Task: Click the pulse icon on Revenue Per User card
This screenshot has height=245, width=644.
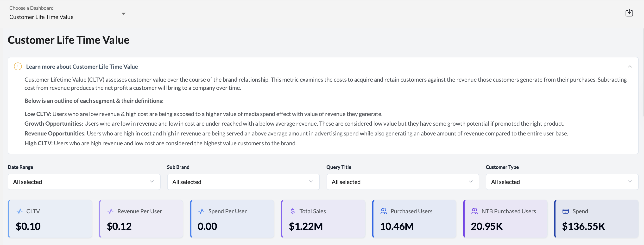Action: pyautogui.click(x=111, y=211)
